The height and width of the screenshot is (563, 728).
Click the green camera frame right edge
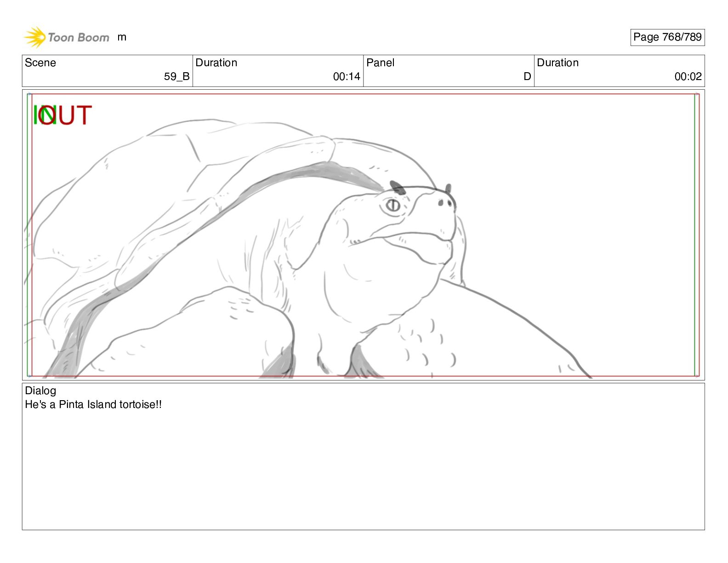(694, 235)
